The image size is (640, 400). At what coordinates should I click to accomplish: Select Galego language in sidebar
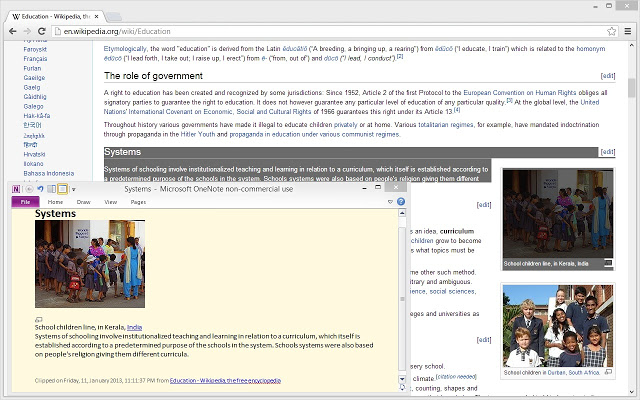click(x=33, y=106)
